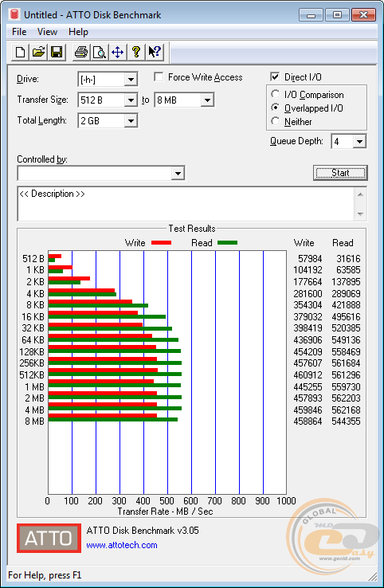Activate the context help pointer icon

(x=155, y=52)
